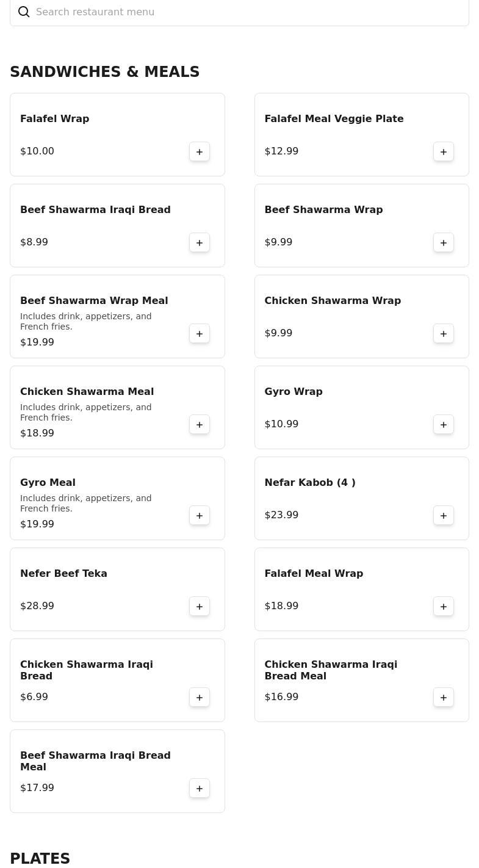This screenshot has width=479, height=868.
Task: Add the $6.99 Chicken Shawarma Iraqi Bread
Action: [200, 698]
